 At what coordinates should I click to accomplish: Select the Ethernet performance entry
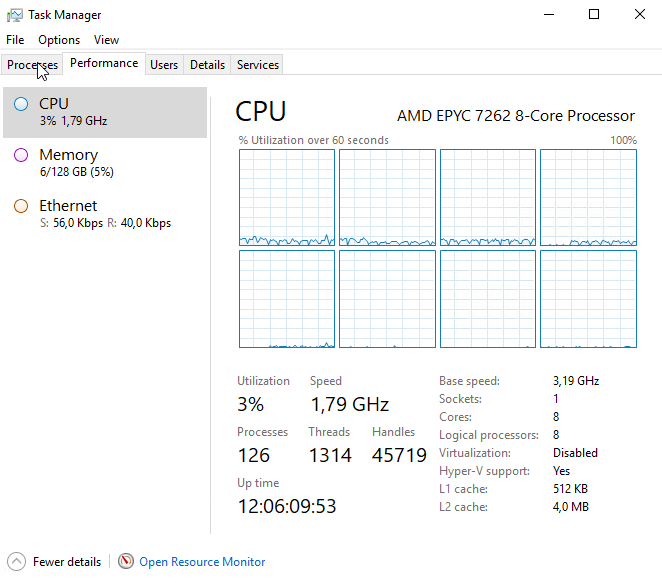click(x=105, y=214)
